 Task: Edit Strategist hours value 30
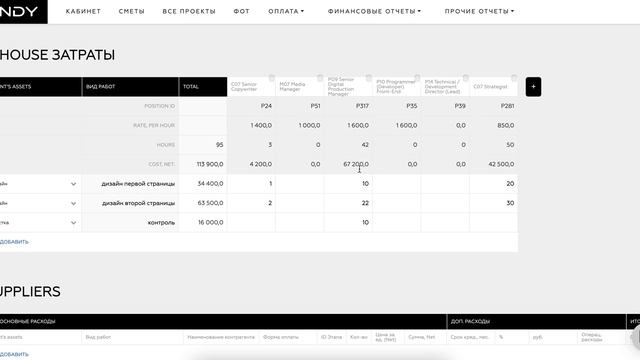coord(494,203)
